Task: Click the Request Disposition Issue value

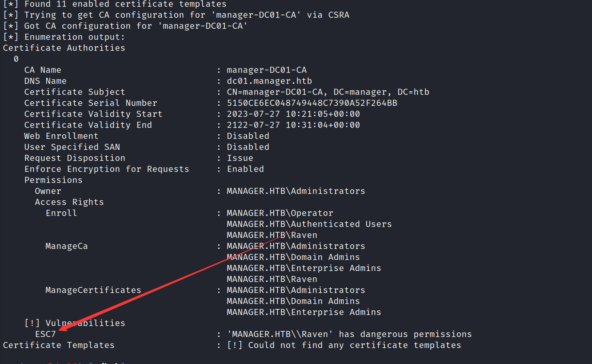Action: click(x=240, y=158)
